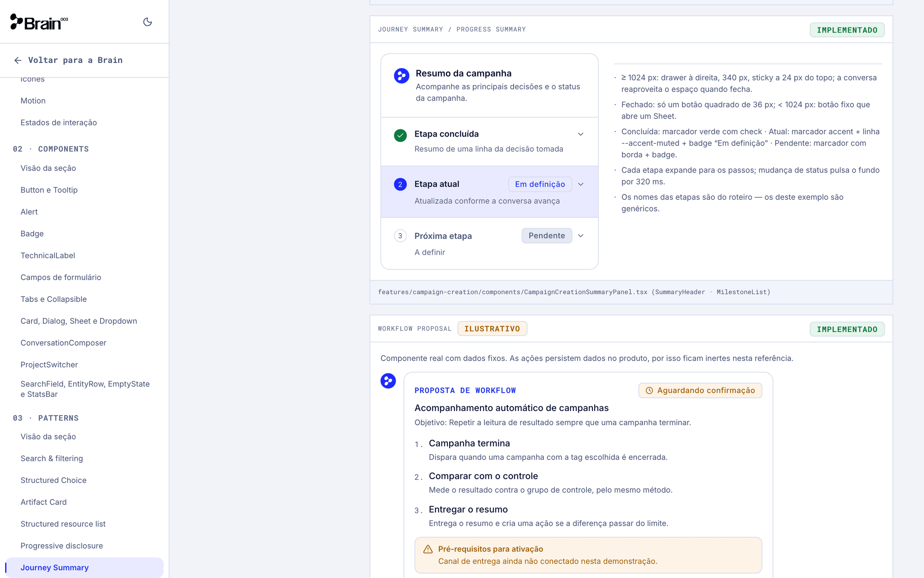Toggle dark mode moon icon
924x578 pixels.
click(147, 22)
